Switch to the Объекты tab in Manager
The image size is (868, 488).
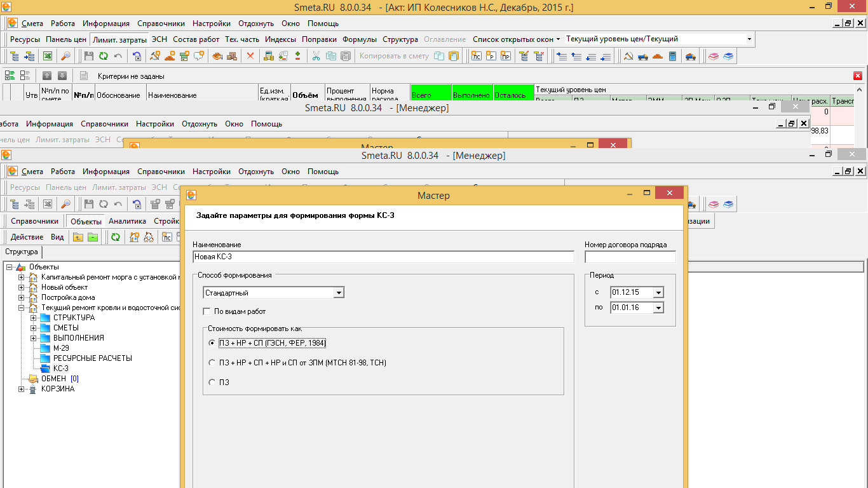tap(86, 221)
